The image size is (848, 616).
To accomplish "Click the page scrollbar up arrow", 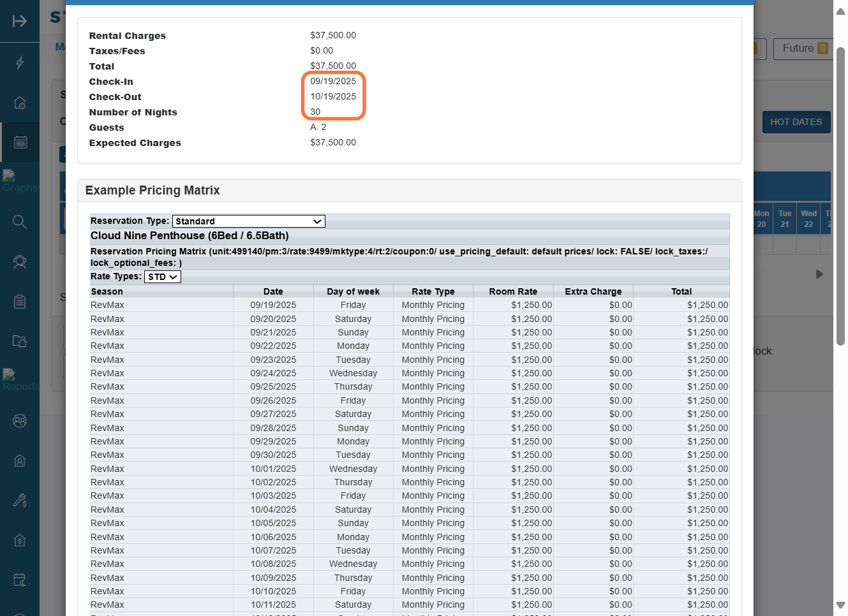I will (840, 11).
